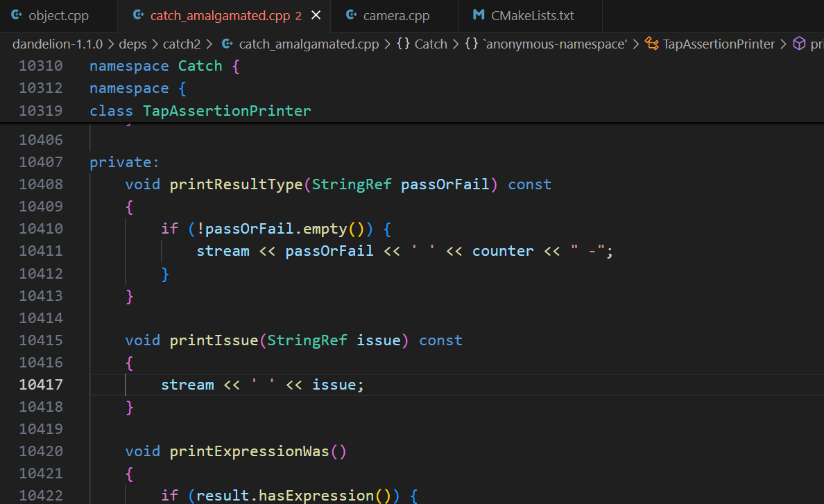Open the TapAssertionPrinter breadcrumb symbol list
824x504 pixels.
click(719, 44)
